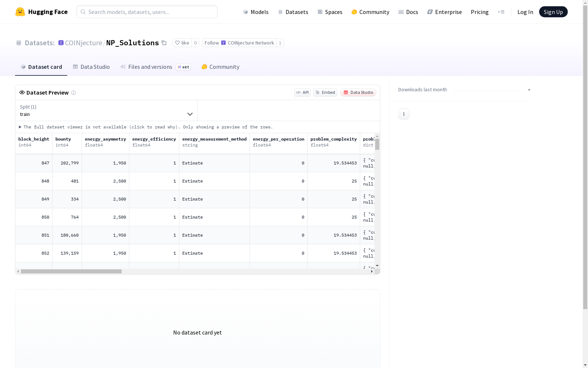Click the heart like icon
Viewport: 588px width, 368px height.
point(178,43)
